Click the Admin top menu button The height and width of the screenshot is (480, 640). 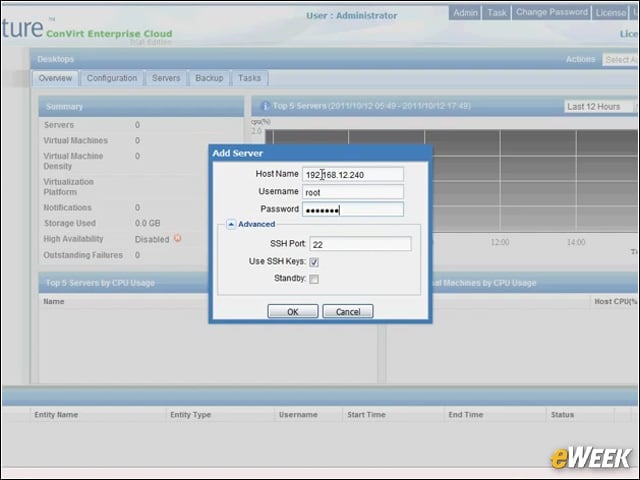(x=465, y=13)
